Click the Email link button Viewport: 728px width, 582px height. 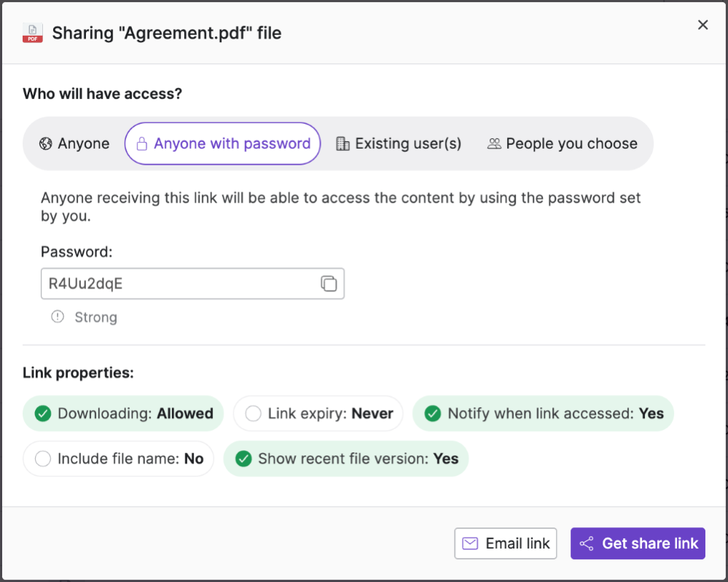pyautogui.click(x=505, y=543)
